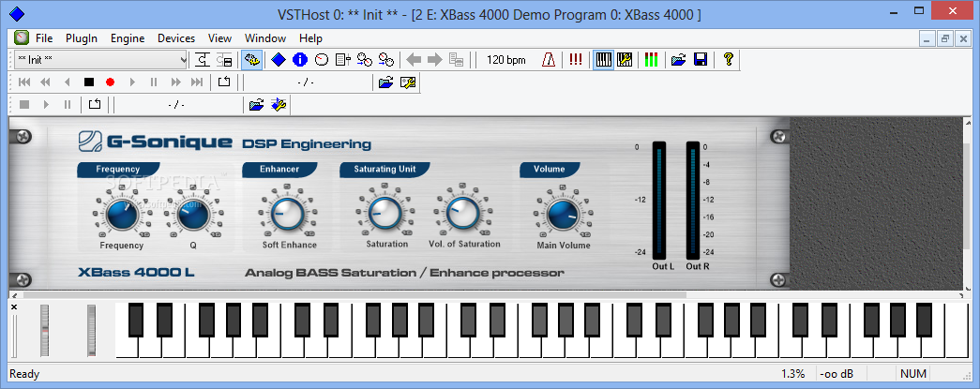Open the File menu
The image size is (980, 389).
pos(44,38)
